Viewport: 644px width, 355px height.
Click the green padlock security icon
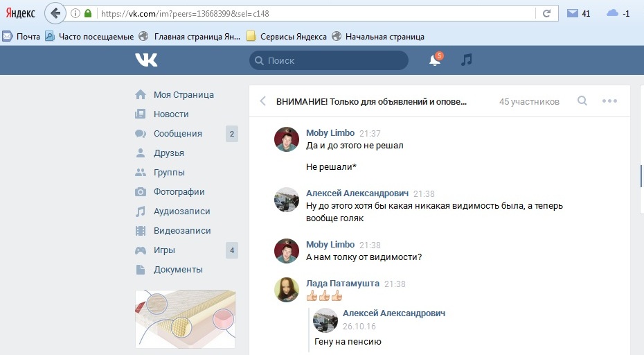tap(87, 13)
